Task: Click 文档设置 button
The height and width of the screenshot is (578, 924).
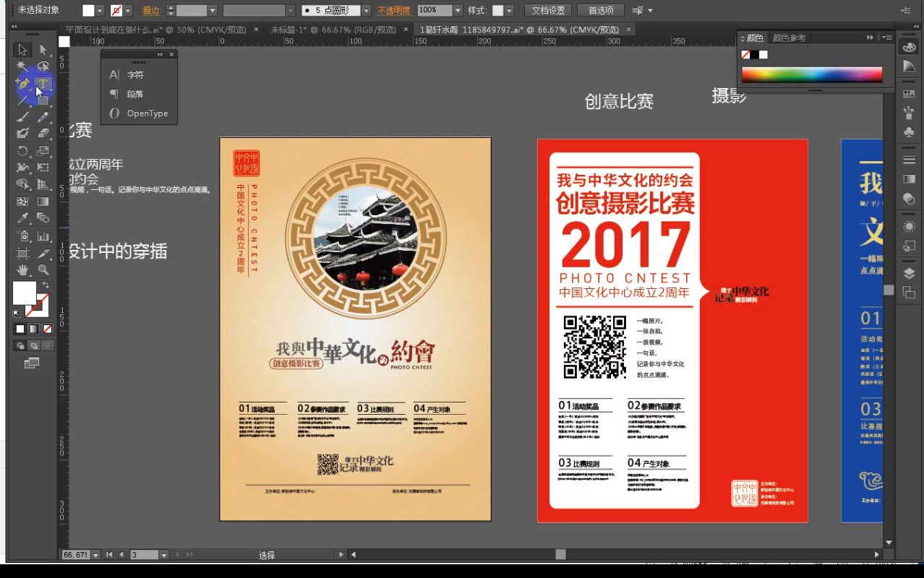Action: [548, 11]
